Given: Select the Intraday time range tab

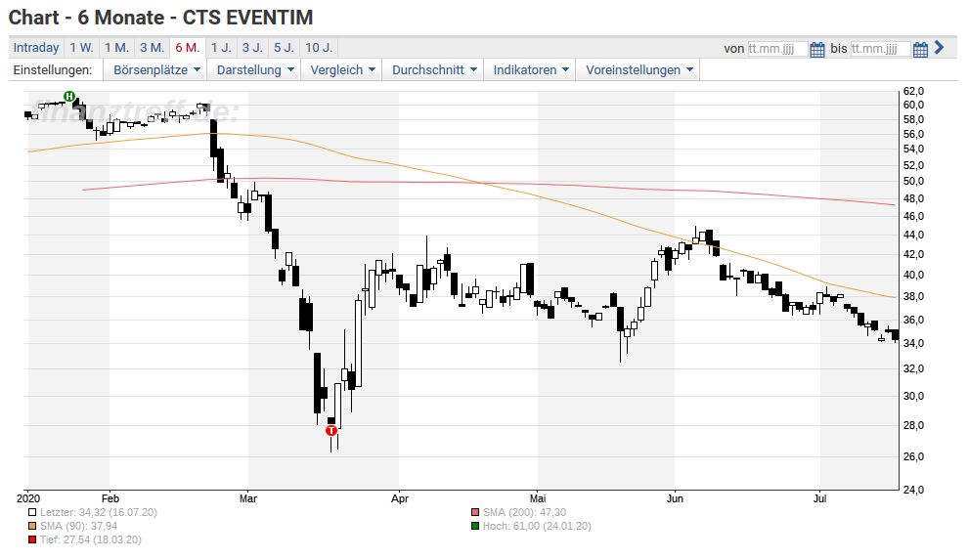Looking at the screenshot, I should 36,48.
